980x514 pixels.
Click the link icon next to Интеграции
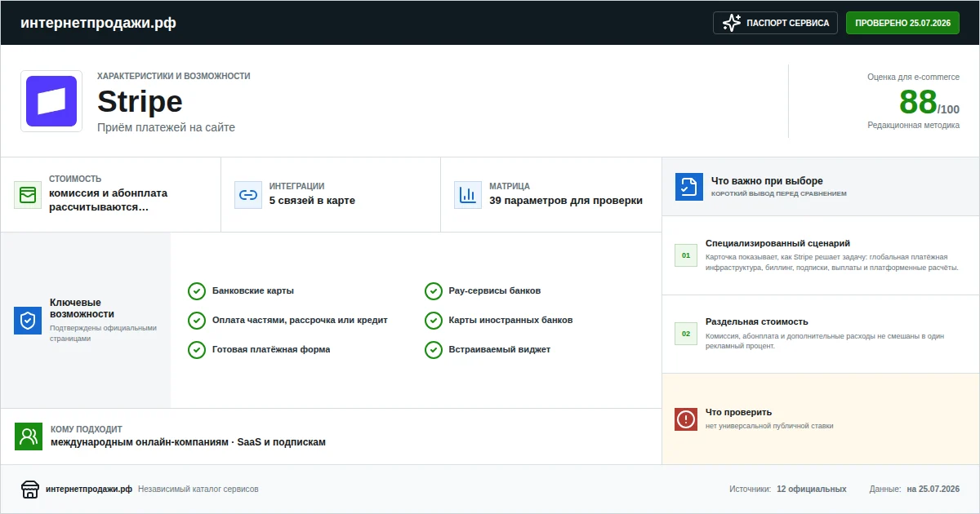click(x=247, y=195)
